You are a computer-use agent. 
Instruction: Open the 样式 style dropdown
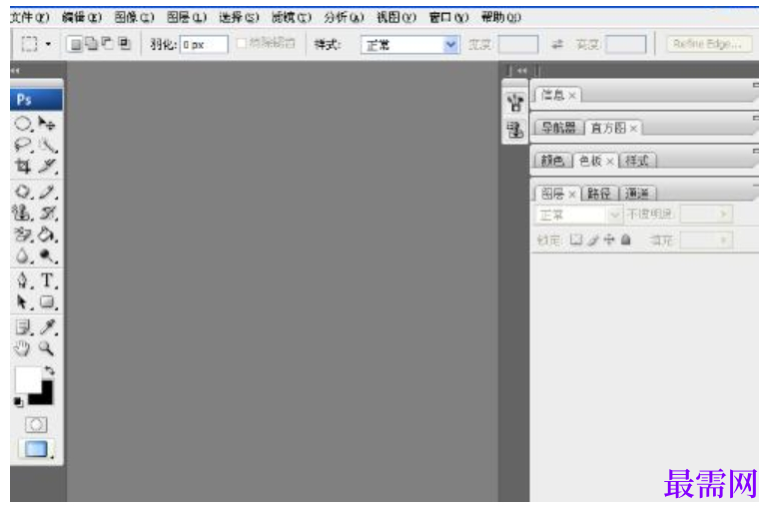410,45
